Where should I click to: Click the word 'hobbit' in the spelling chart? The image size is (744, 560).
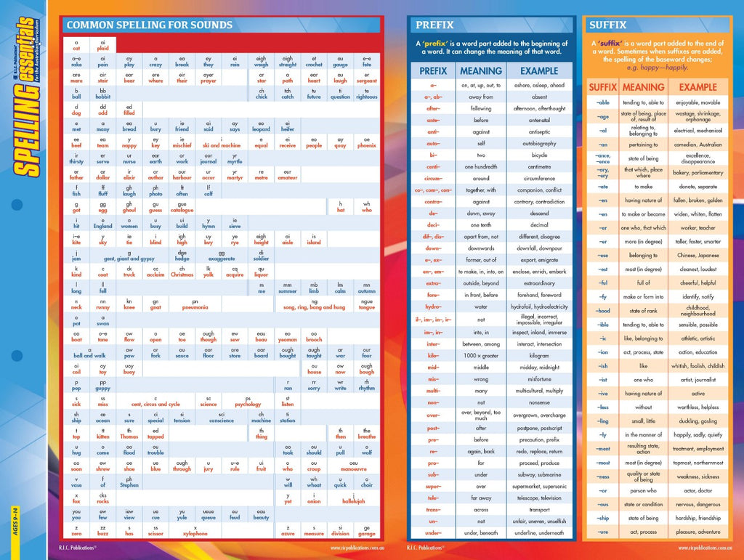point(103,97)
